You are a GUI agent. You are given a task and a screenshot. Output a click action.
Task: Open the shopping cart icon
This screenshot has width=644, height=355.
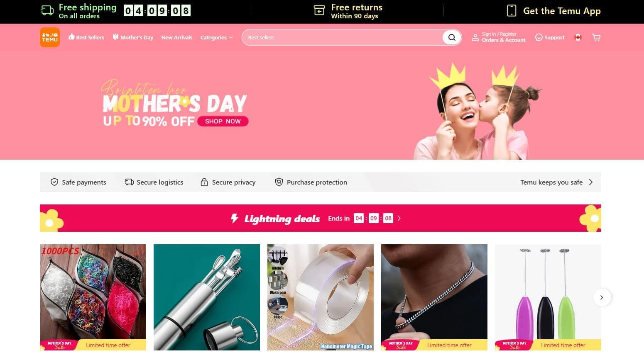click(x=596, y=37)
